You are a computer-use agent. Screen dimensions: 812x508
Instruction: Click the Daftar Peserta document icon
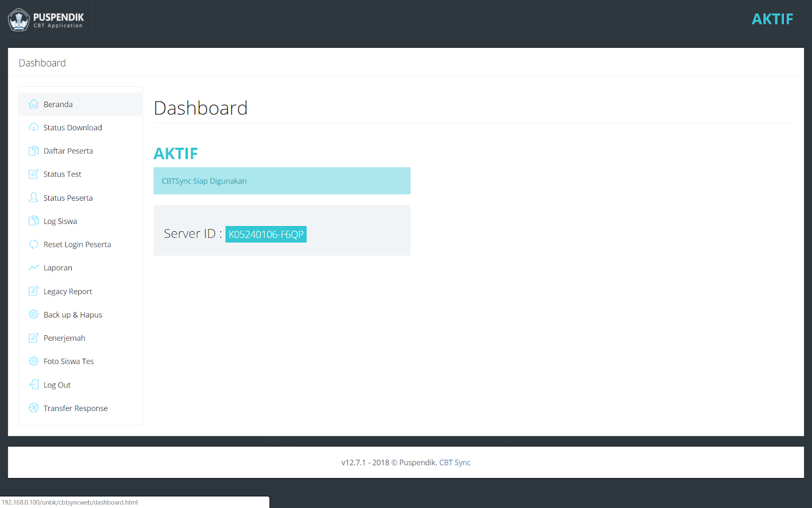(33, 151)
